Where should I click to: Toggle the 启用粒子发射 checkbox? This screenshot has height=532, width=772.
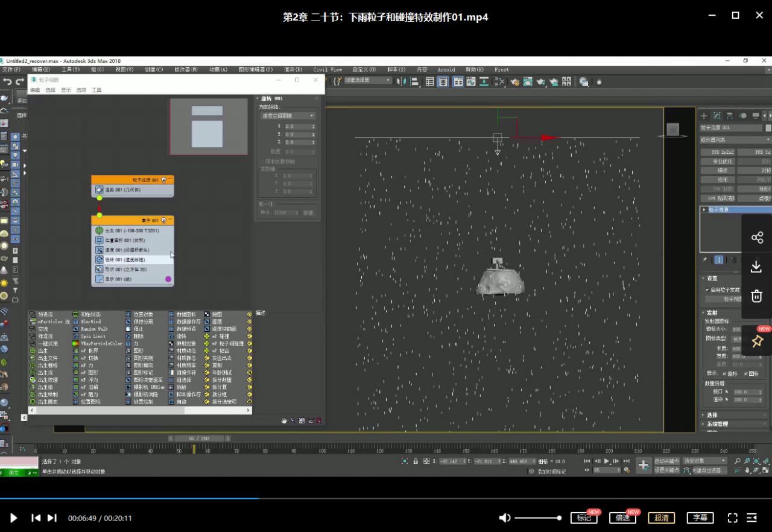point(708,290)
